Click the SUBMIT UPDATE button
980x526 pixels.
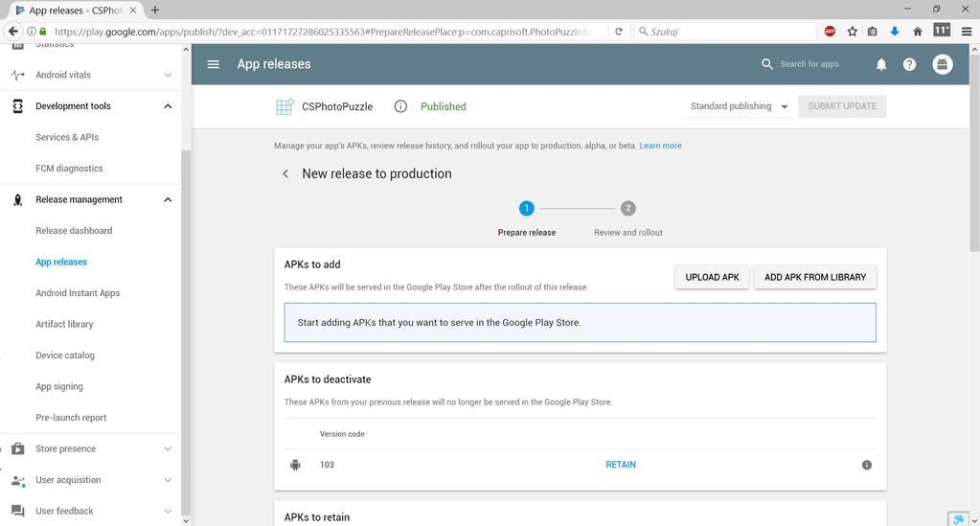pos(842,106)
